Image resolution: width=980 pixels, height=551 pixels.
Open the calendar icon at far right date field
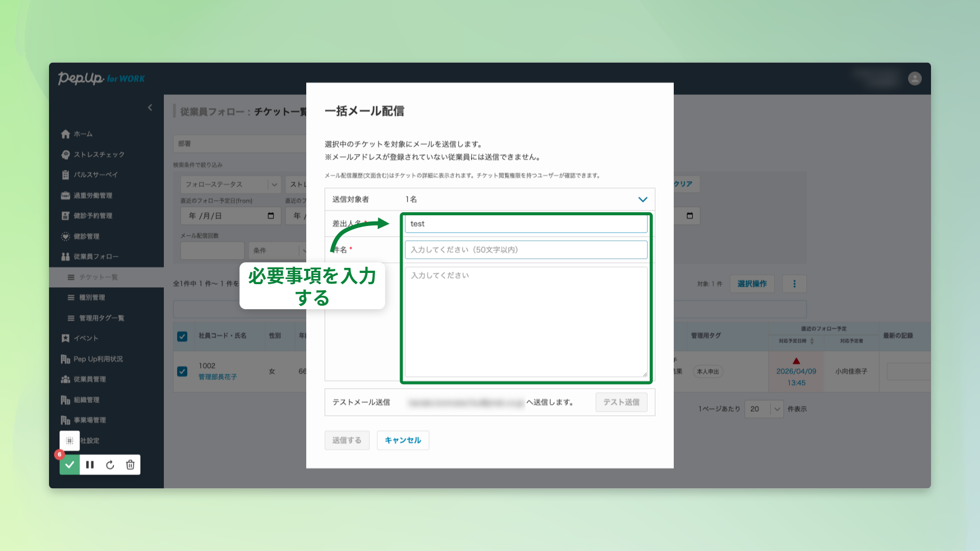[x=690, y=216]
